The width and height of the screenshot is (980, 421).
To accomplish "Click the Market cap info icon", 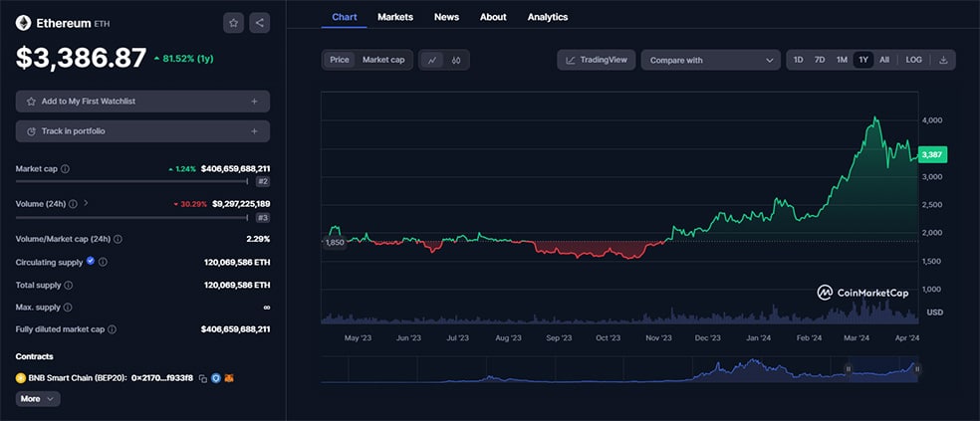I will click(x=66, y=168).
